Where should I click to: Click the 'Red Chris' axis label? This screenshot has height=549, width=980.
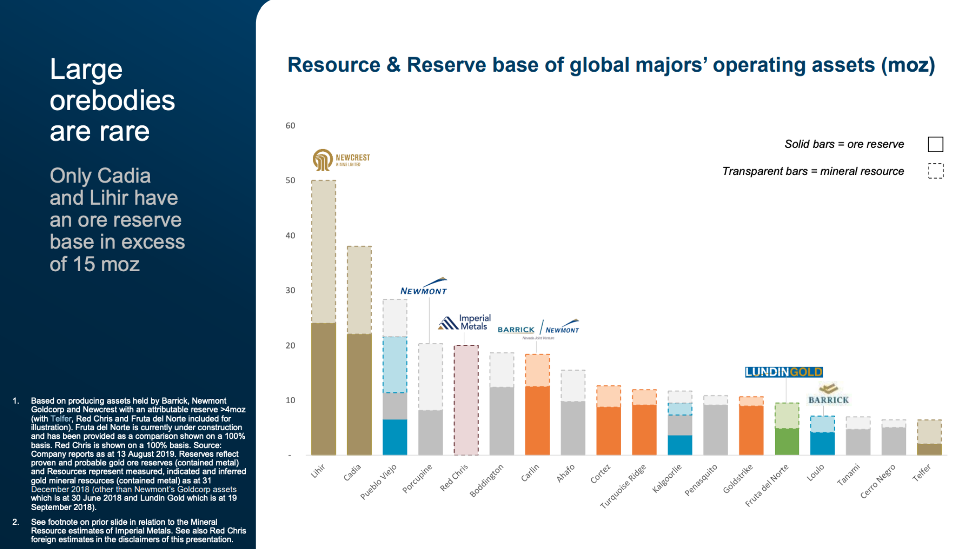point(454,477)
